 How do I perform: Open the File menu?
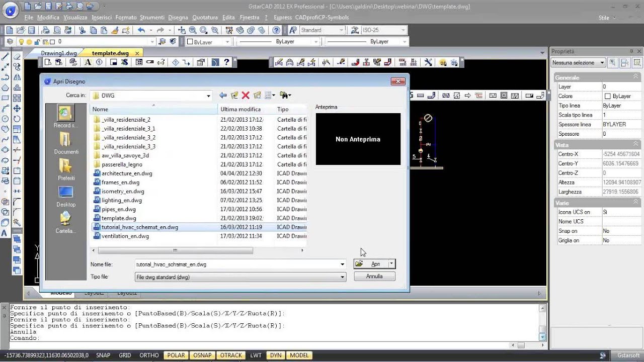pyautogui.click(x=29, y=18)
